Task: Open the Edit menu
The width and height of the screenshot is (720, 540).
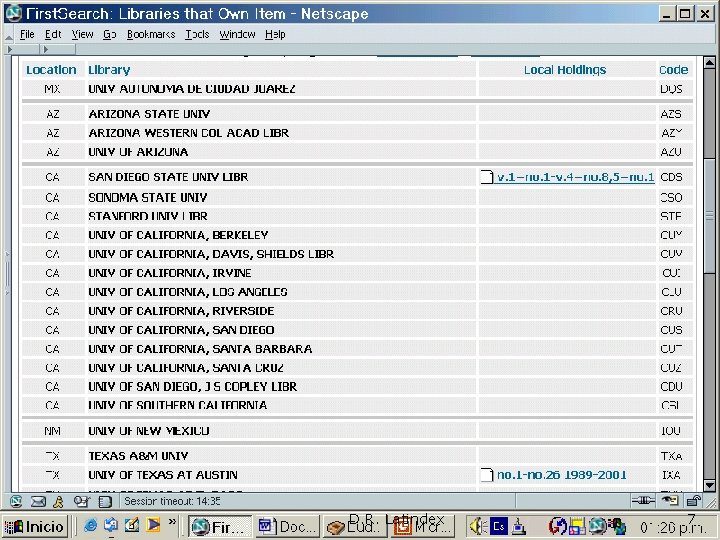Action: [x=53, y=34]
